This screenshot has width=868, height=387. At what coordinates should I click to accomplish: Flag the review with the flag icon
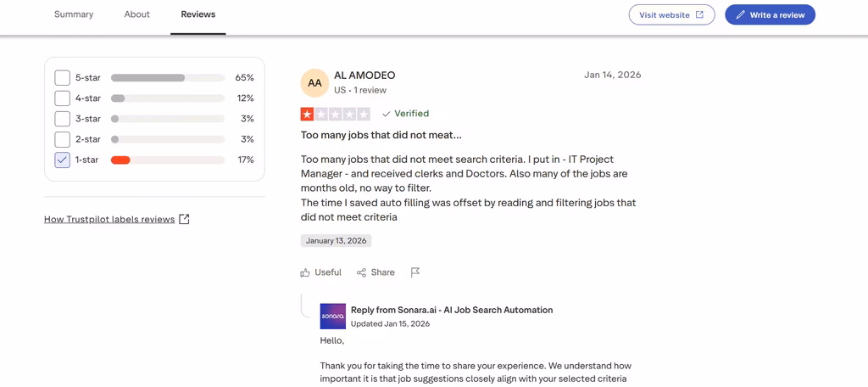pyautogui.click(x=415, y=272)
